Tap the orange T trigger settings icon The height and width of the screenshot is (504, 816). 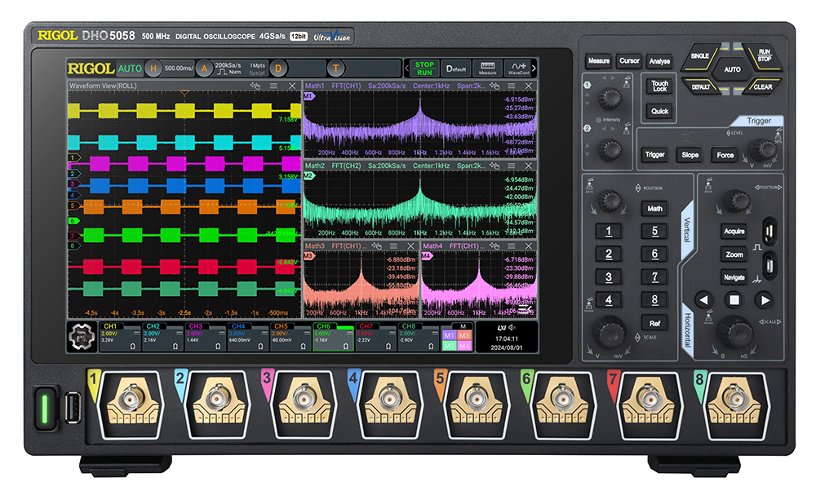point(335,69)
